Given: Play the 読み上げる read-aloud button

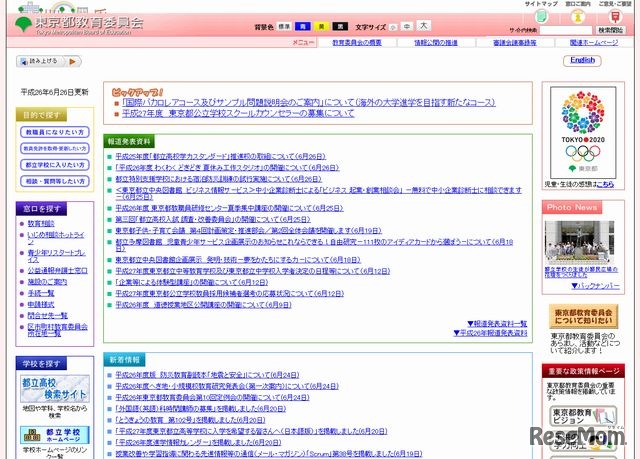Looking at the screenshot, I should [x=49, y=61].
